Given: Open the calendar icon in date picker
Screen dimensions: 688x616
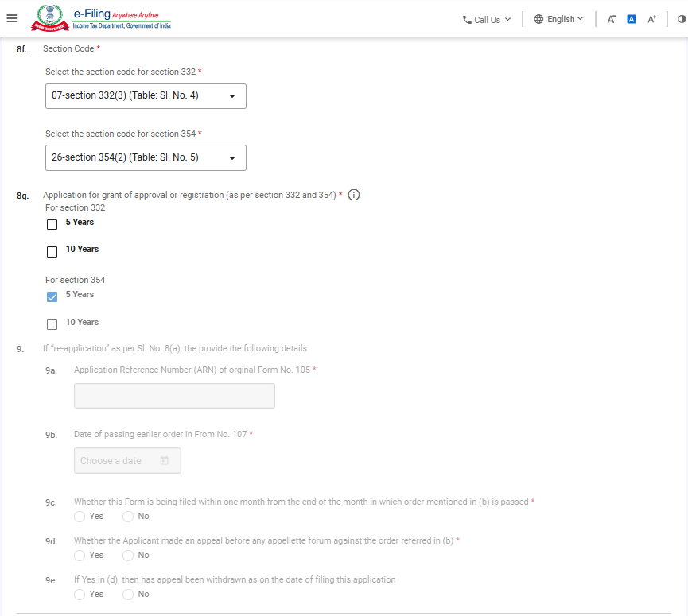Looking at the screenshot, I should 164,460.
